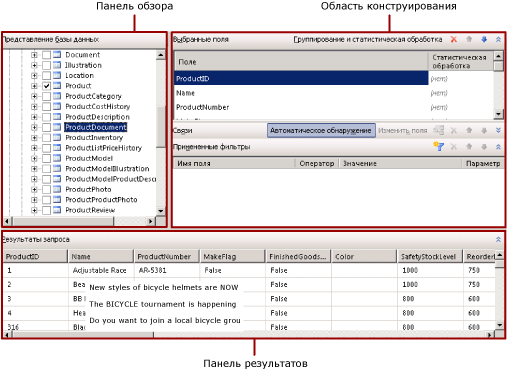Click table icon next to ProductModel
Viewport: 507px width, 370px height.
point(57,158)
